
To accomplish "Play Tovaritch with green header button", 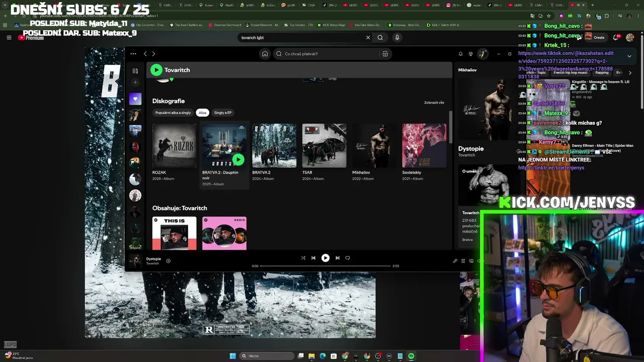I will pyautogui.click(x=156, y=70).
